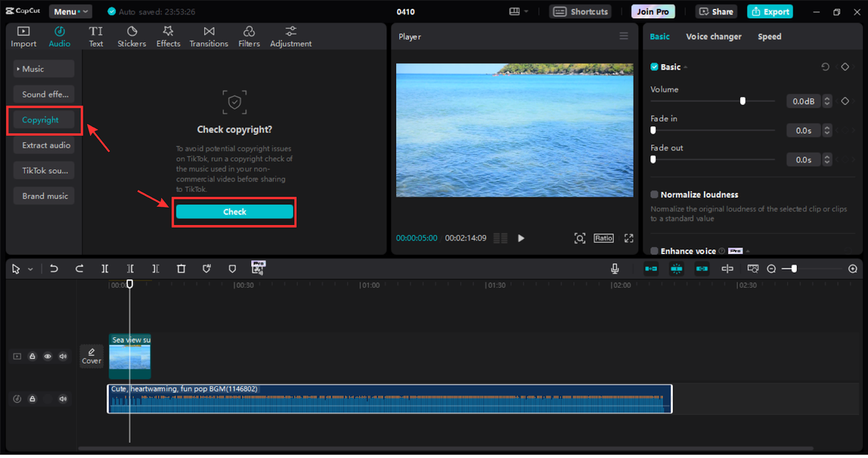Click the zoom in timeline icon
This screenshot has height=458, width=868.
coord(852,269)
